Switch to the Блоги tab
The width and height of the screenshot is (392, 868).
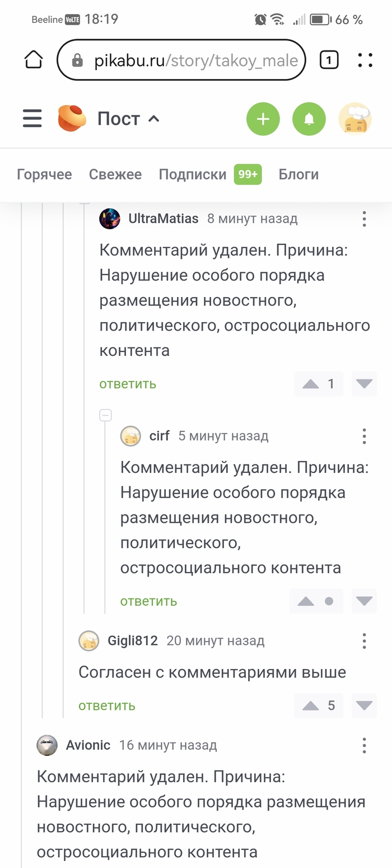click(x=298, y=174)
